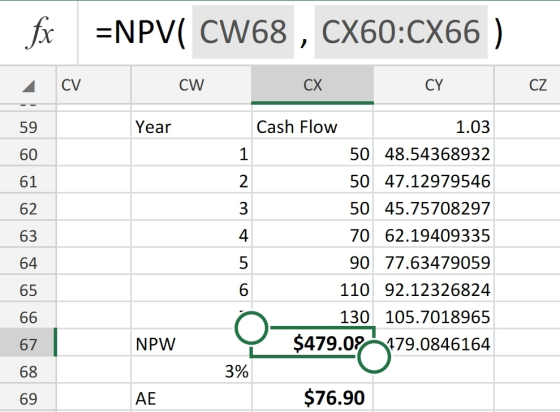Click the CX60:CX66 range in formula bar
560x412 pixels.
tap(401, 32)
